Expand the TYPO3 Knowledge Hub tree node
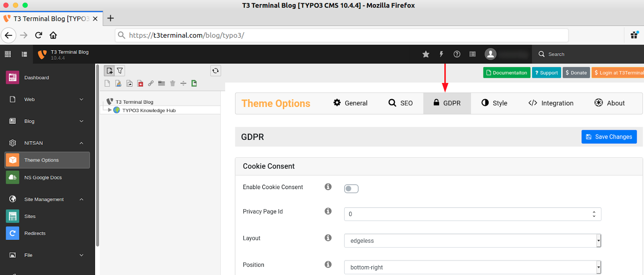The height and width of the screenshot is (275, 644). click(110, 110)
